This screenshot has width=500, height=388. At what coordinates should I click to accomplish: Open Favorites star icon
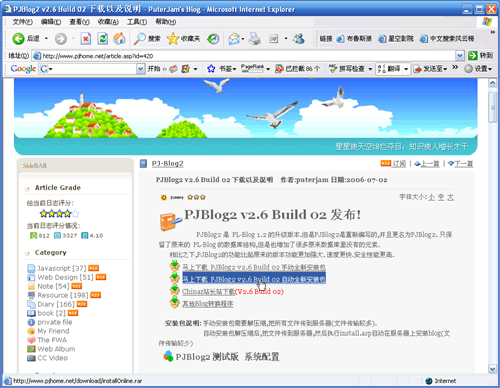[173, 39]
